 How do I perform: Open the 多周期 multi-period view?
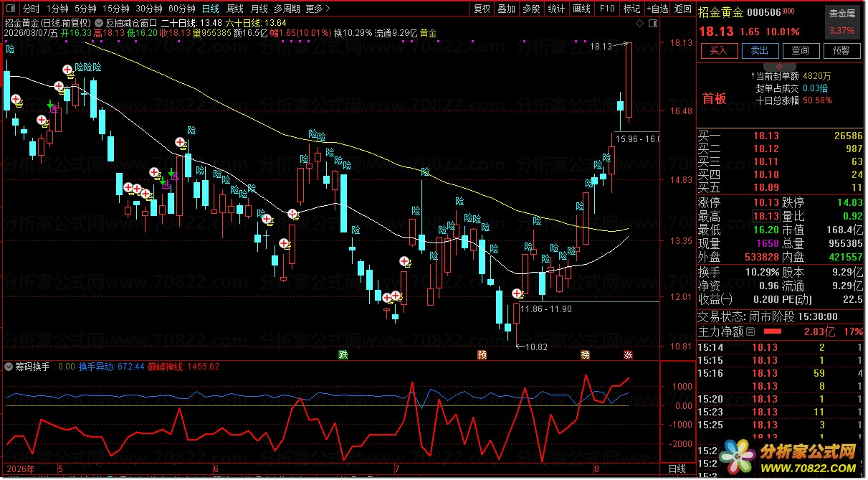287,9
